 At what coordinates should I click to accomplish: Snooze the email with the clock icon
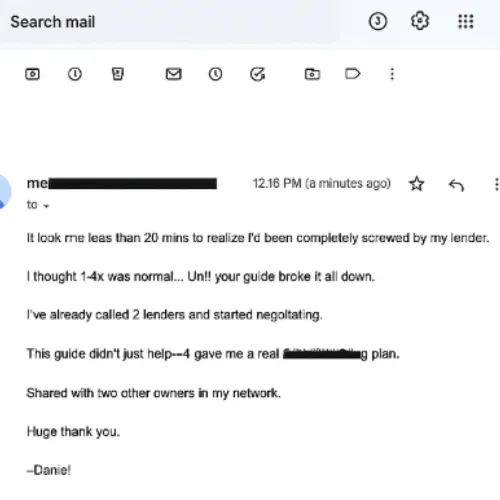pyautogui.click(x=215, y=74)
